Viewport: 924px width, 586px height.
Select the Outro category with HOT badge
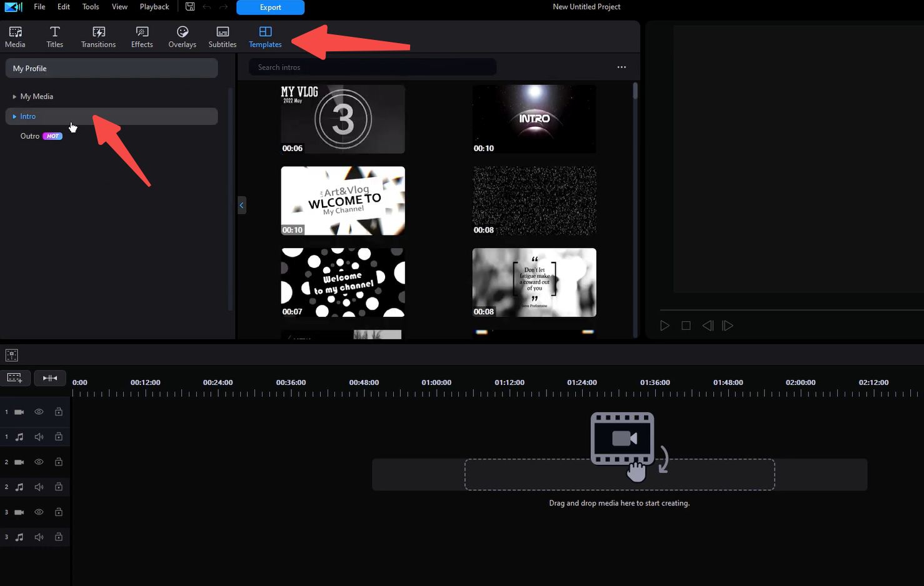coord(29,136)
